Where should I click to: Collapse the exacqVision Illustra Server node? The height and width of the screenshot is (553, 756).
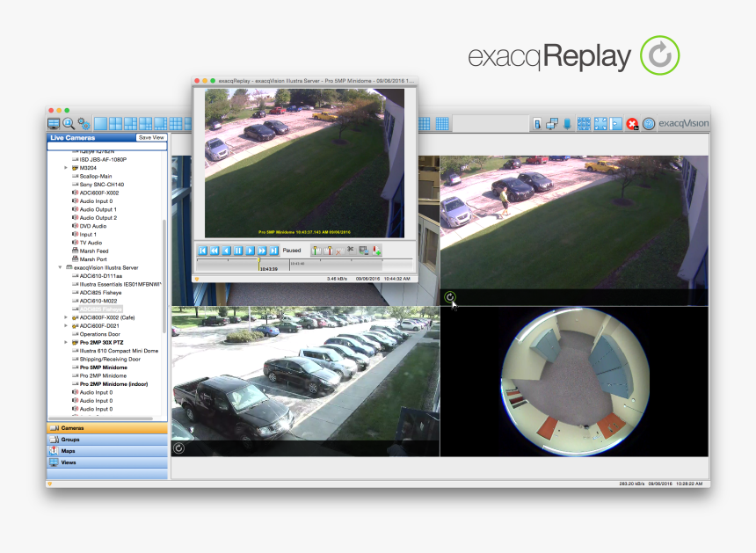[60, 267]
